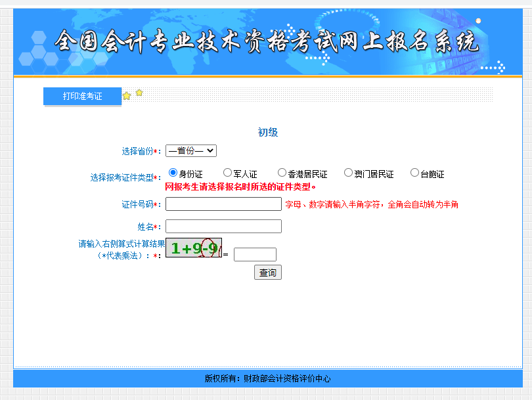Viewport: 532px width, 400px height.
Task: Click the dotted arrow graphic in the banner
Action: point(493,66)
